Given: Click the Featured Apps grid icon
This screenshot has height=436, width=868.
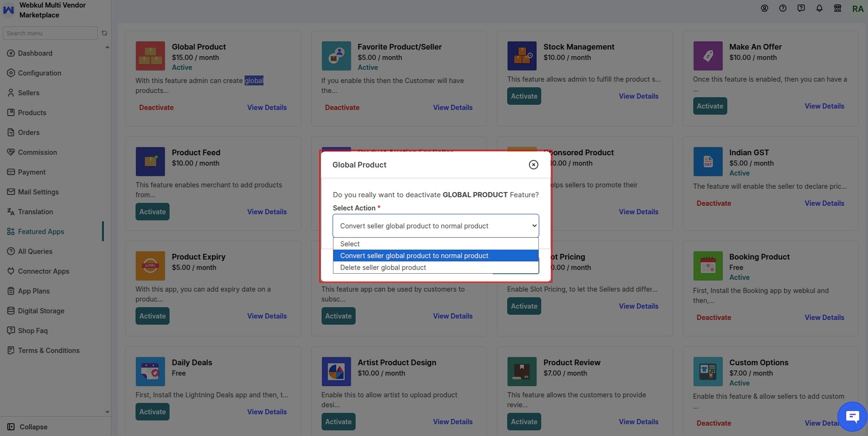Looking at the screenshot, I should point(11,232).
